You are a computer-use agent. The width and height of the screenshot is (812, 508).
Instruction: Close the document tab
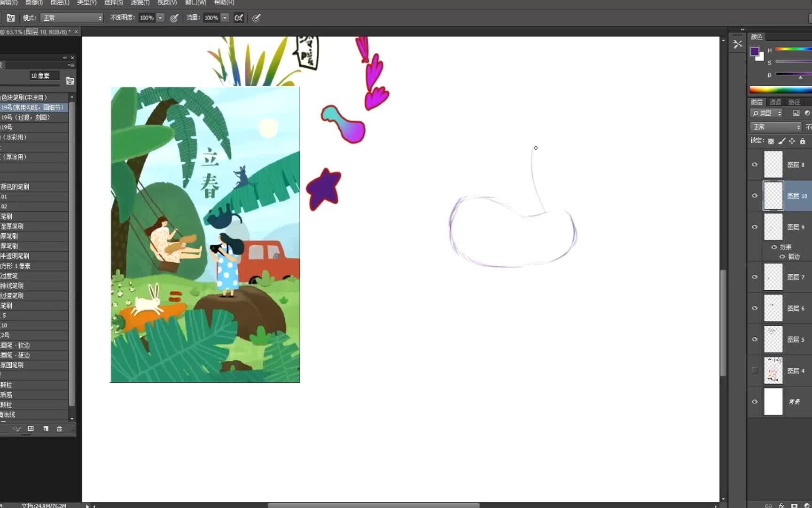[76, 32]
